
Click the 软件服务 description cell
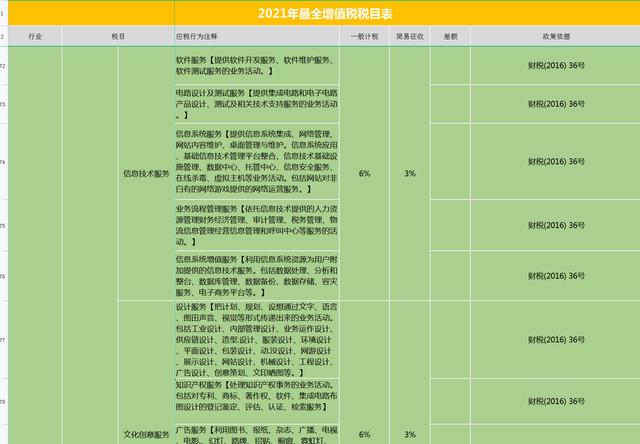[257, 66]
